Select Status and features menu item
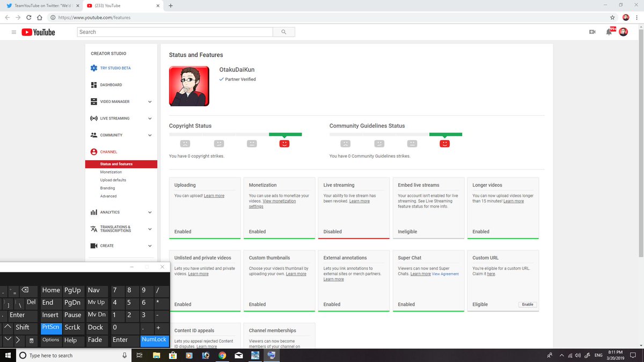The height and width of the screenshot is (362, 644). 121,164
